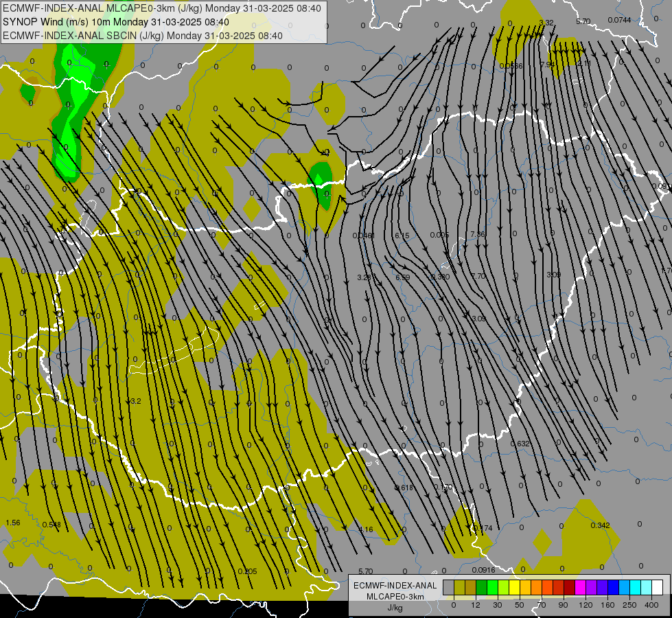This screenshot has height=618, width=672.
Task: Click the legend tick label 400
Action: (651, 605)
